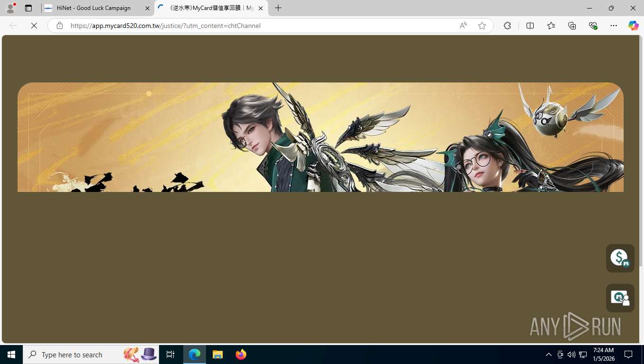Click the taskbar search box
This screenshot has width=644, height=364.
(x=91, y=355)
